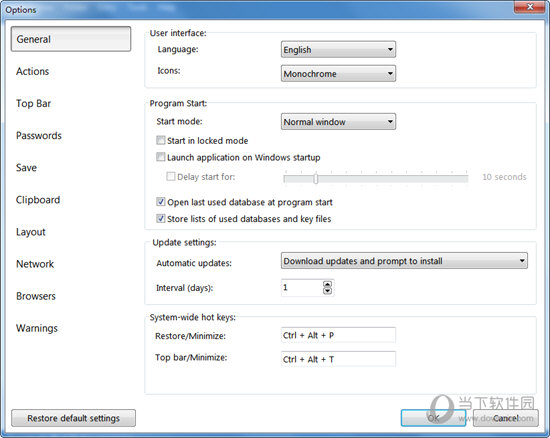
Task: Go to the Browsers category
Action: click(x=36, y=296)
